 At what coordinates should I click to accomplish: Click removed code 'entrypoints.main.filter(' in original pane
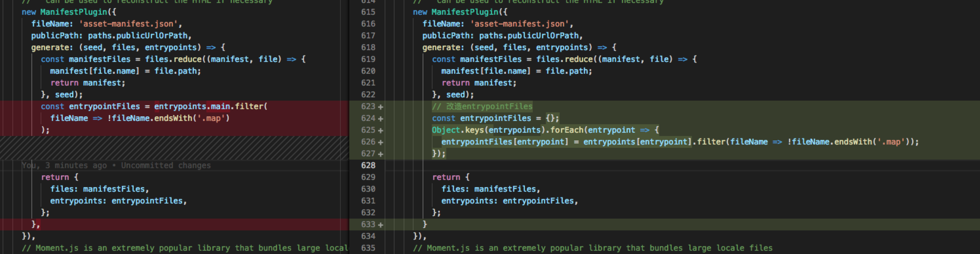[x=211, y=107]
